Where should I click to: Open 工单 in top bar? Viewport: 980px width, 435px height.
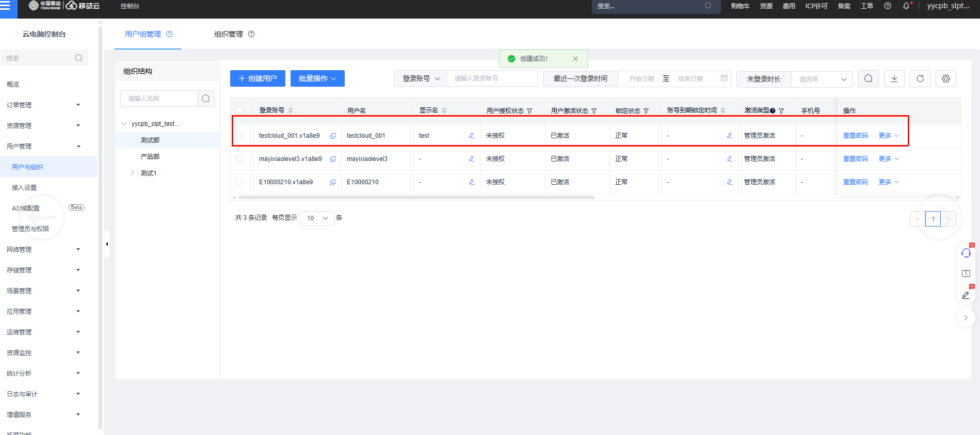click(x=867, y=6)
